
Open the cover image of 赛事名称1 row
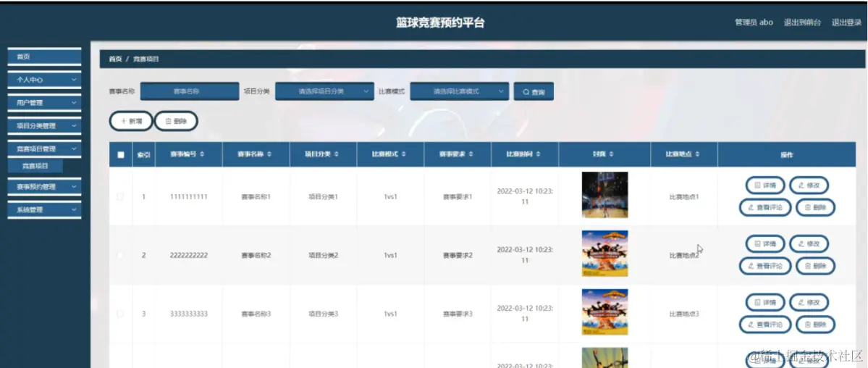tap(604, 195)
